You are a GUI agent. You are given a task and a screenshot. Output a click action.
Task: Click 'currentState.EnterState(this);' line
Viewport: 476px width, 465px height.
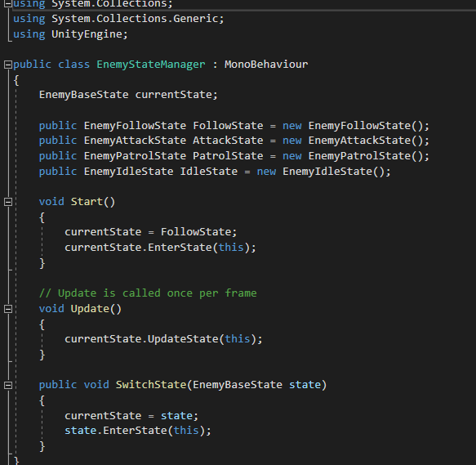coord(160,248)
